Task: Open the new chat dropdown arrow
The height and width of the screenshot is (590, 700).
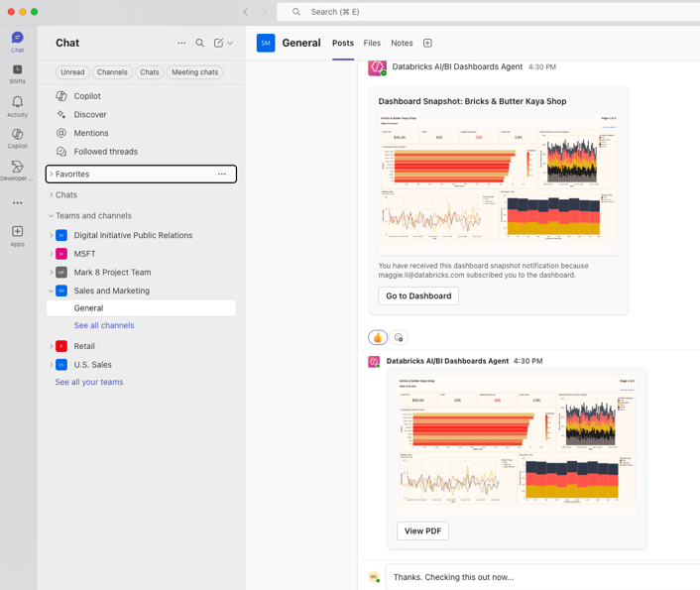Action: click(x=230, y=43)
